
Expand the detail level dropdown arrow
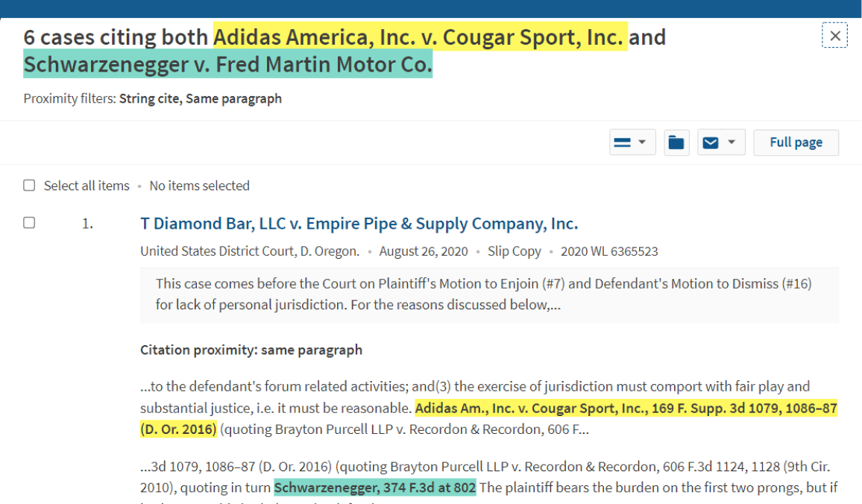pyautogui.click(x=642, y=142)
